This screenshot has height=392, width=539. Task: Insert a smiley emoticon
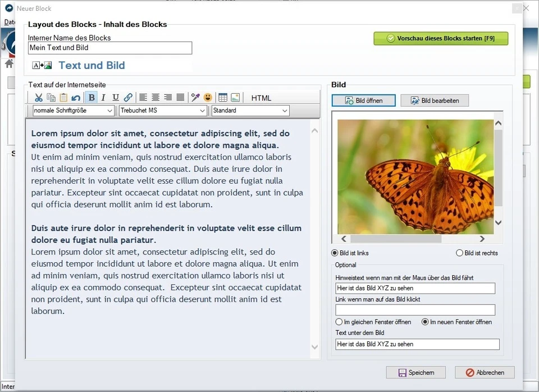[208, 97]
